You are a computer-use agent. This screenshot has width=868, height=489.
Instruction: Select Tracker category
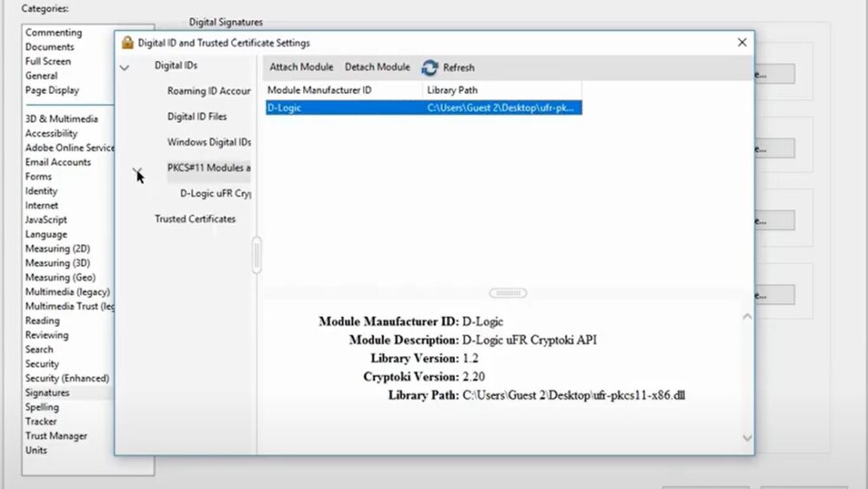(41, 421)
